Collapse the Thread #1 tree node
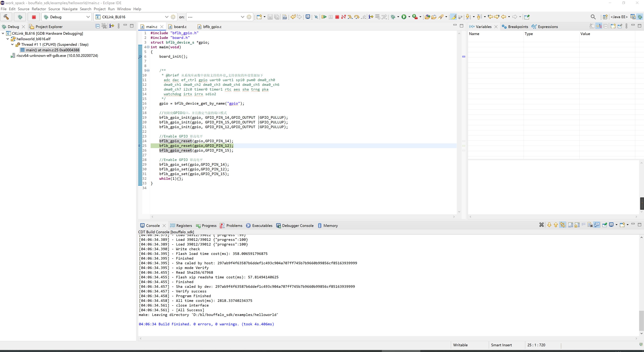 (12, 44)
